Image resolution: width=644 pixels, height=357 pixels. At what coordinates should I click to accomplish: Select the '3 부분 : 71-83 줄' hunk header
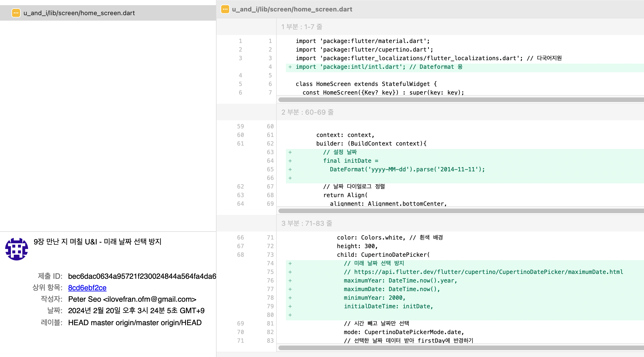[x=307, y=223]
